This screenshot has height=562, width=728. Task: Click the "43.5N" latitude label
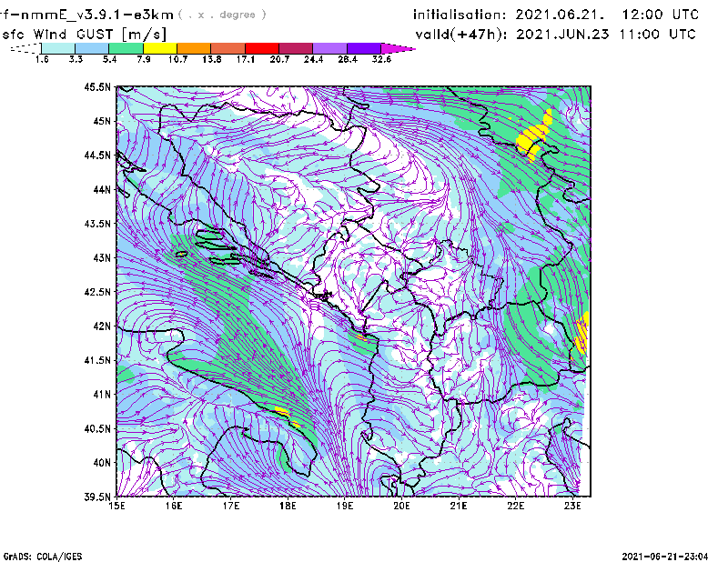97,223
